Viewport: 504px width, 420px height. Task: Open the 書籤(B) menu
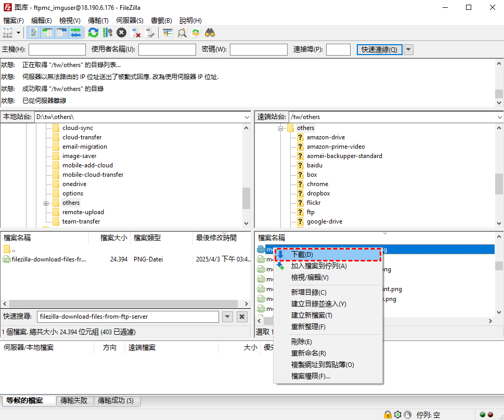[161, 21]
